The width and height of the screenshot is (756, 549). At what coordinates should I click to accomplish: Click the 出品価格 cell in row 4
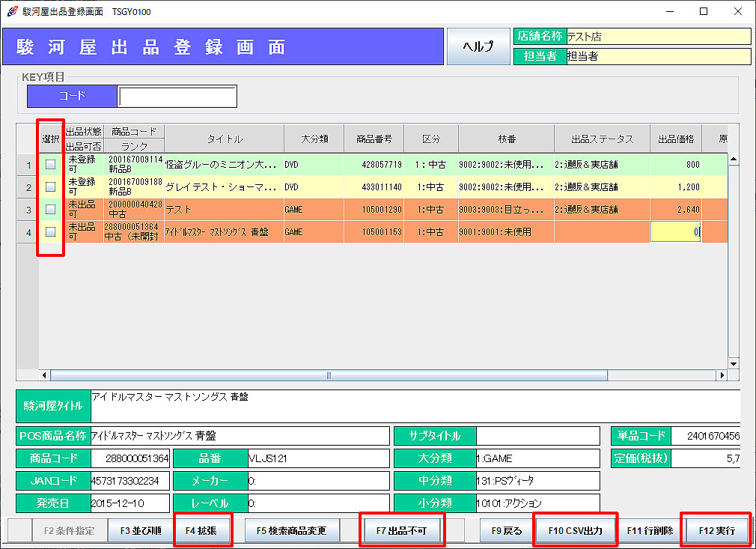(x=676, y=232)
